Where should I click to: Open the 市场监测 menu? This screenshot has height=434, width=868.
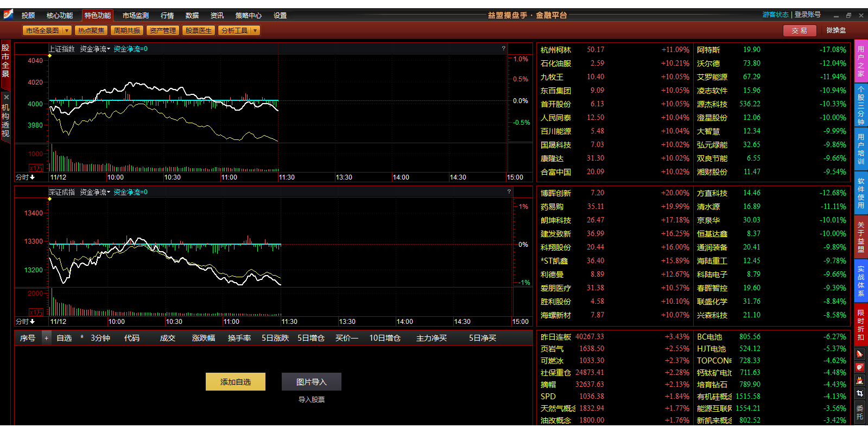pos(135,16)
